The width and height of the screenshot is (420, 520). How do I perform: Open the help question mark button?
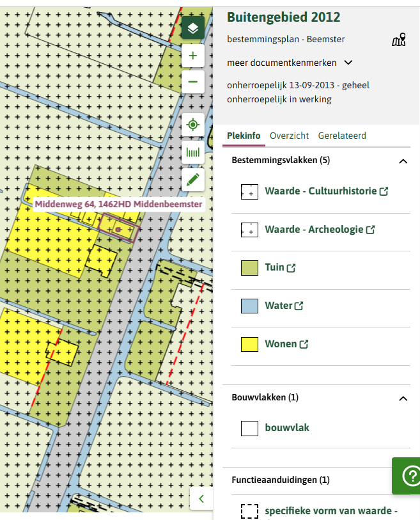408,475
